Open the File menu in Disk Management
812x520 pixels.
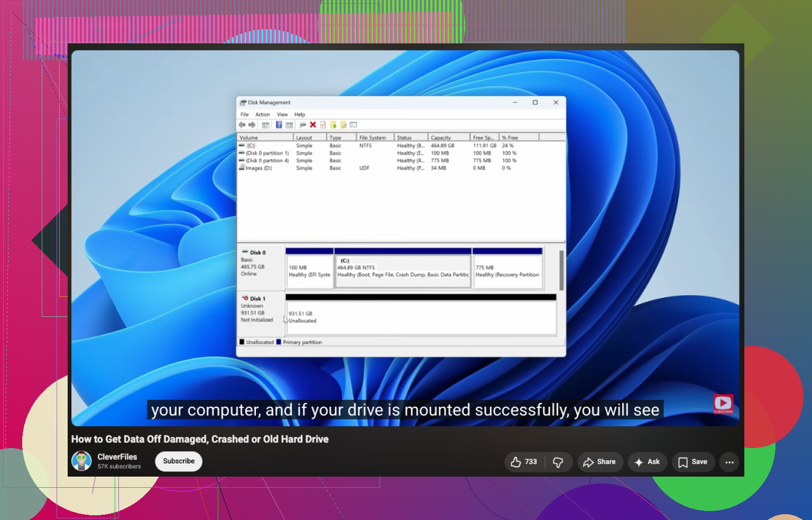pos(244,114)
